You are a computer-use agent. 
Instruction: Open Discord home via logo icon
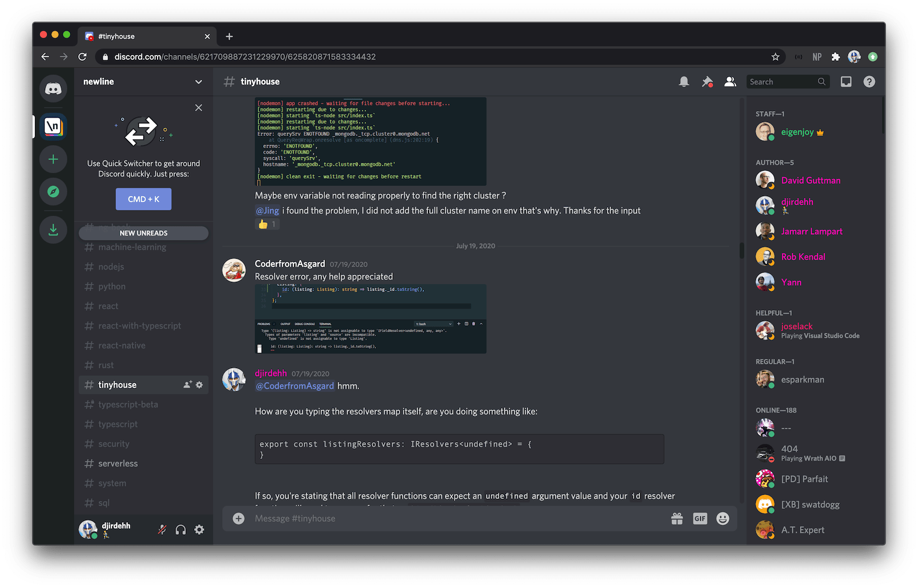point(53,89)
